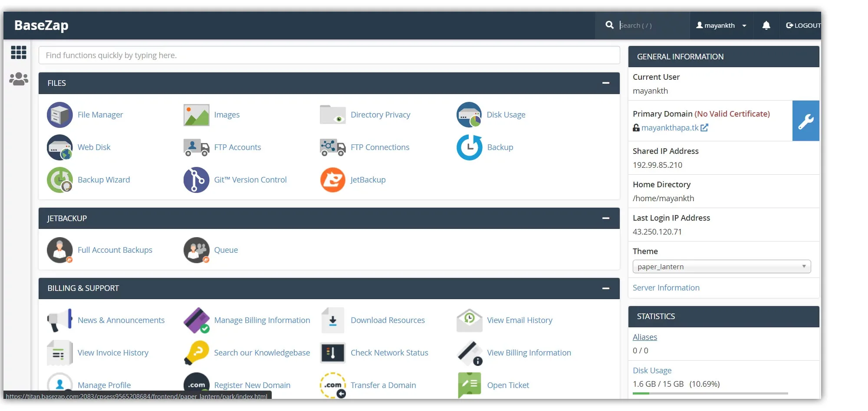Click the 'Find functions quickly' search box

point(329,55)
